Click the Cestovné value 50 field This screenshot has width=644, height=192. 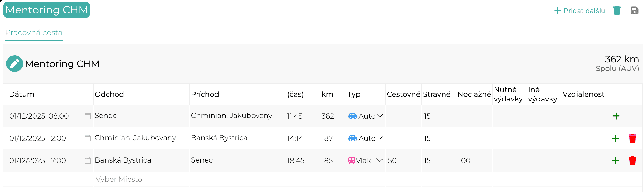[403, 160]
